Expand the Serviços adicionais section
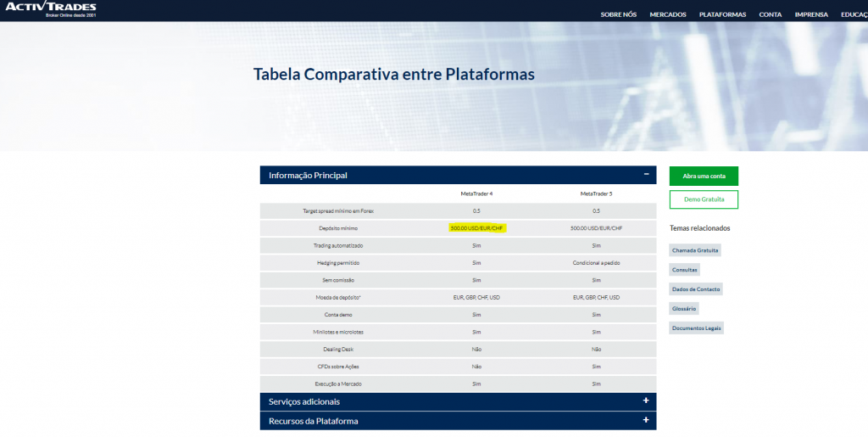 point(458,401)
